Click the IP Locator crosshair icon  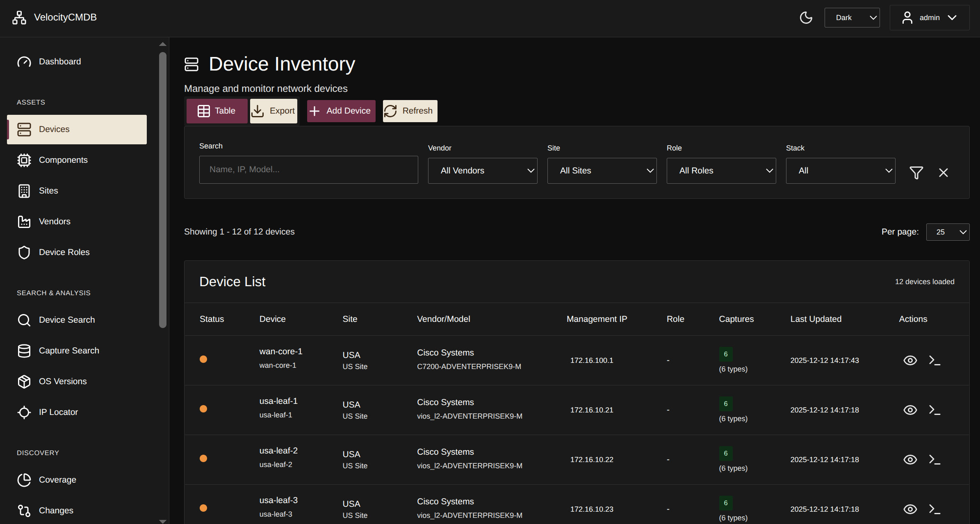click(x=24, y=412)
